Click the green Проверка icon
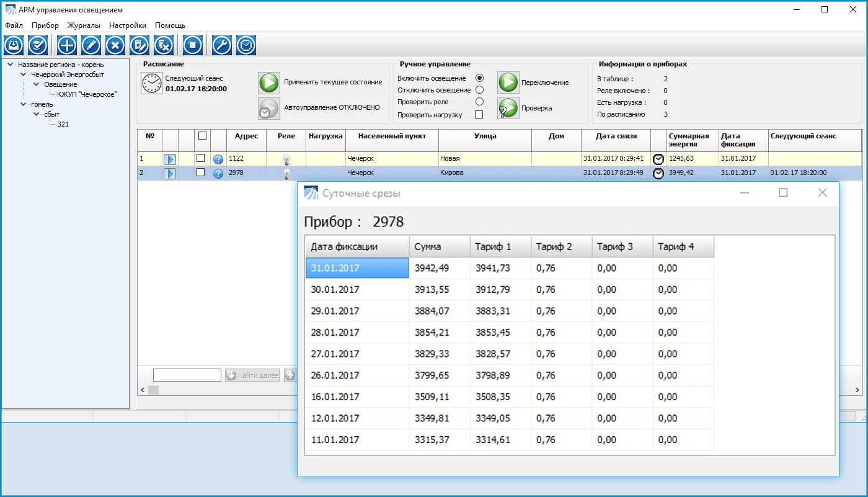Screen dimensions: 868x497 coord(508,108)
